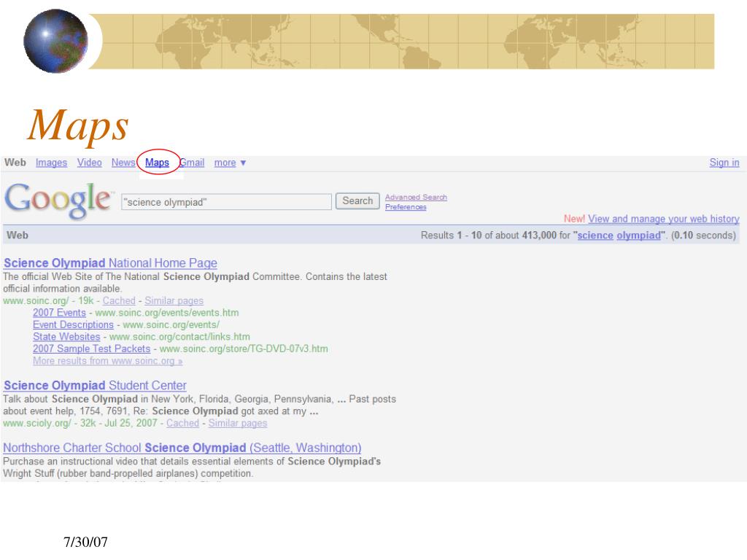This screenshot has width=747, height=560.
Task: Click More results from www.soinc.org
Action: 108,360
